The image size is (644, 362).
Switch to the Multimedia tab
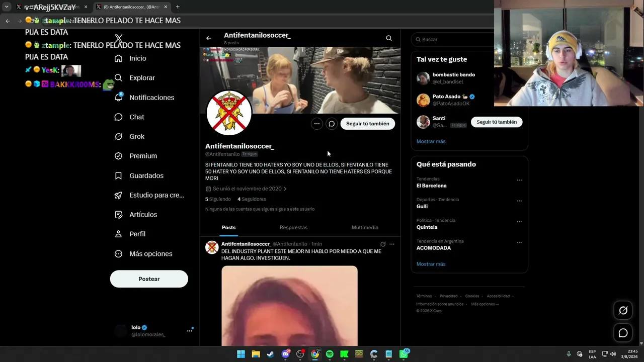(365, 228)
